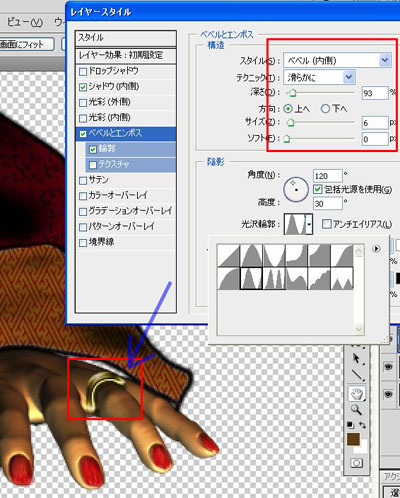Uncheck the 輪郭 sub-item checkbox
This screenshot has height=498, width=400.
(93, 149)
